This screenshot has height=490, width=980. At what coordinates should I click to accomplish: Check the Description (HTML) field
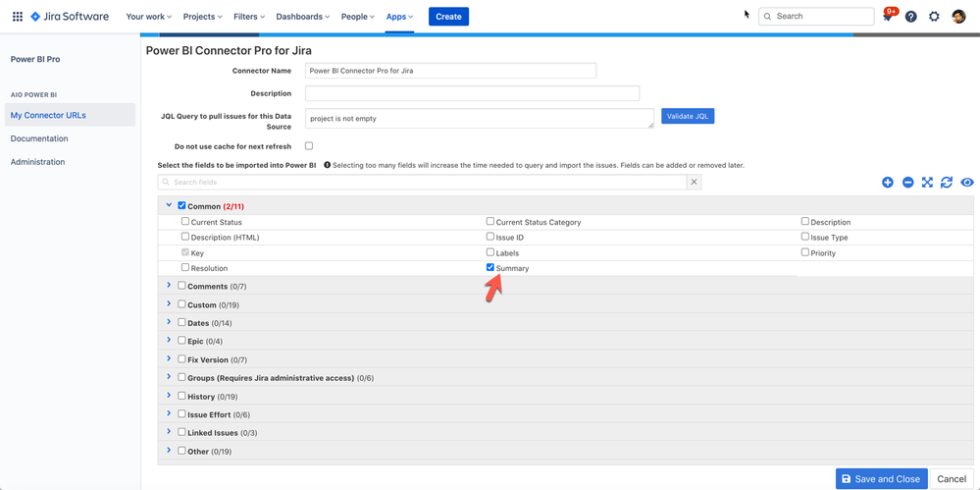[x=185, y=238]
